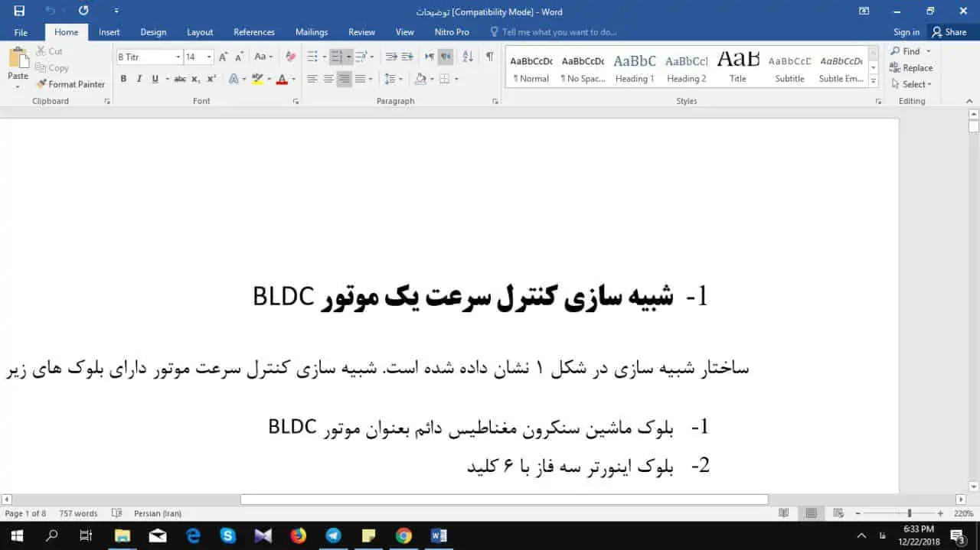This screenshot has height=550, width=980.
Task: Click the Replace button
Action: pyautogui.click(x=911, y=67)
